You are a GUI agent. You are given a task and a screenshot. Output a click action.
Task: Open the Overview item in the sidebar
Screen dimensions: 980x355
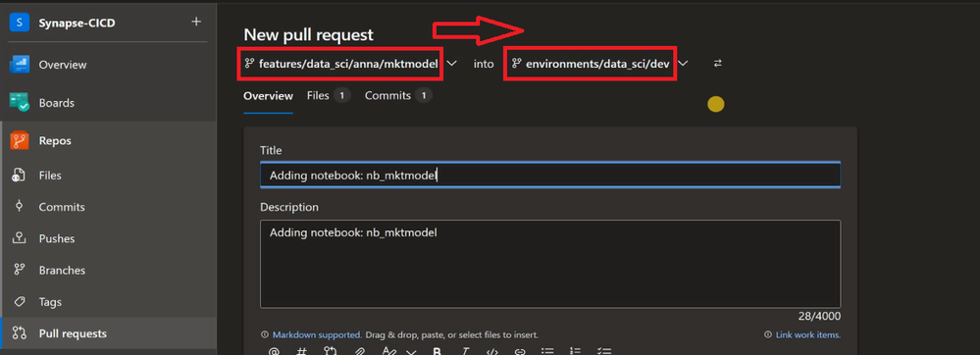[63, 65]
